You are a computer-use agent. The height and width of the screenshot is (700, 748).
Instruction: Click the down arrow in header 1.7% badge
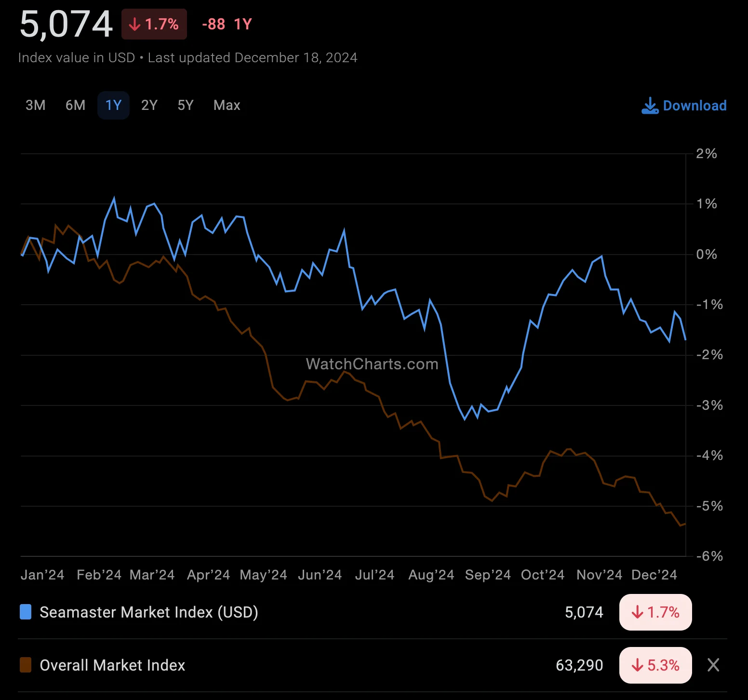coord(135,24)
